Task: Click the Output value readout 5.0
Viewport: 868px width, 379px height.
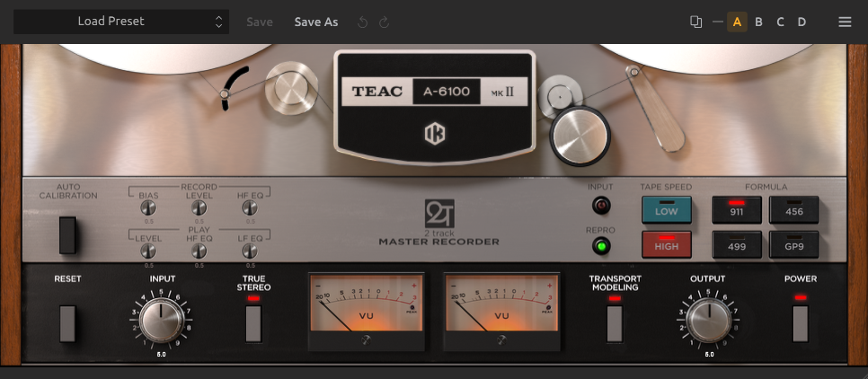Action: point(709,354)
